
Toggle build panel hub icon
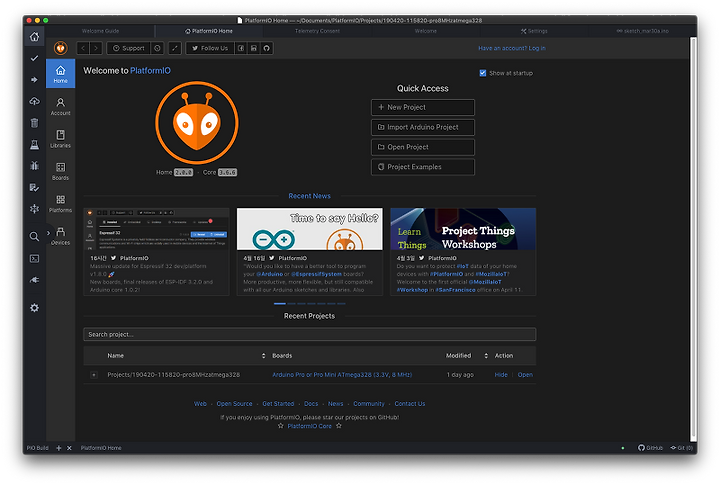[34, 209]
